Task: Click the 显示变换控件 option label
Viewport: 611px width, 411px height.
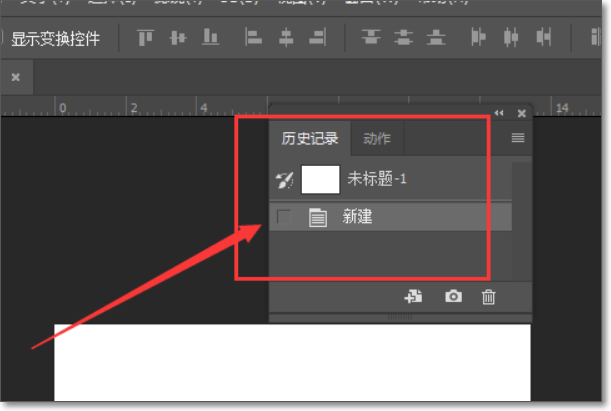Action: (x=55, y=39)
